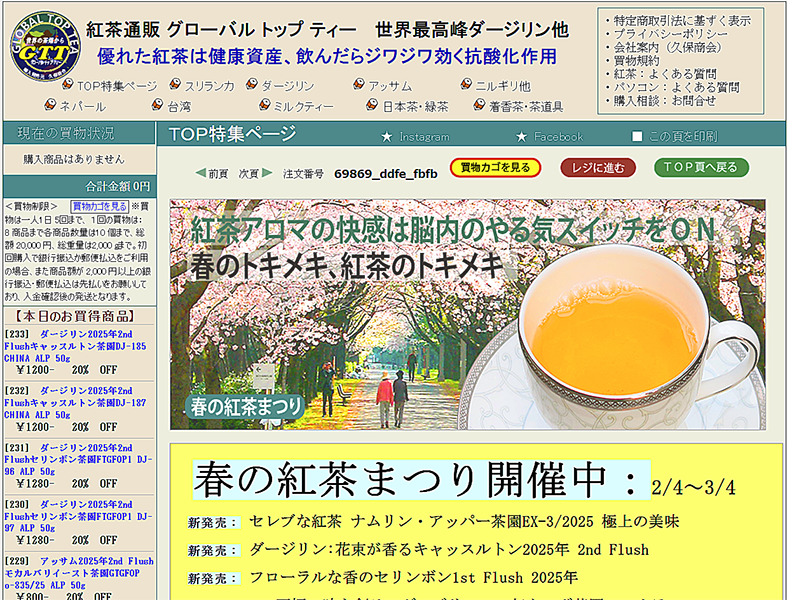Open the プライバシーポリシー link
The height and width of the screenshot is (600, 787).
pyautogui.click(x=670, y=34)
